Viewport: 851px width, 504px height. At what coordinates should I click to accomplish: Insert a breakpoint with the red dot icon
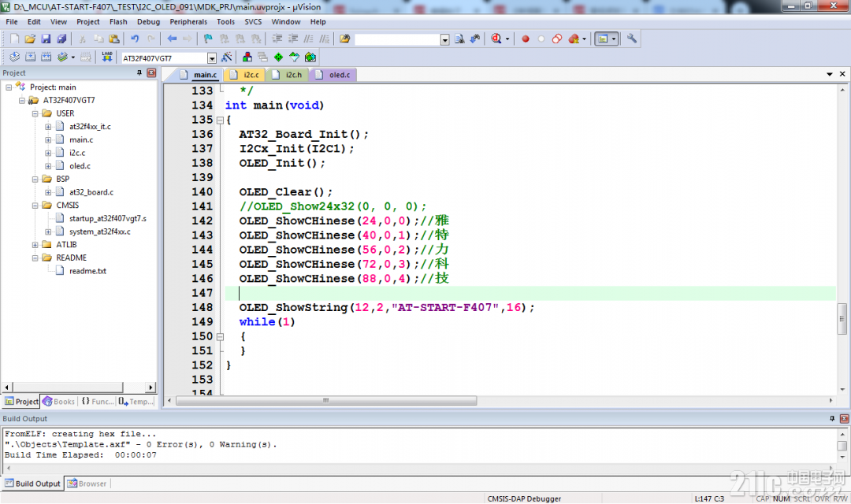point(526,39)
